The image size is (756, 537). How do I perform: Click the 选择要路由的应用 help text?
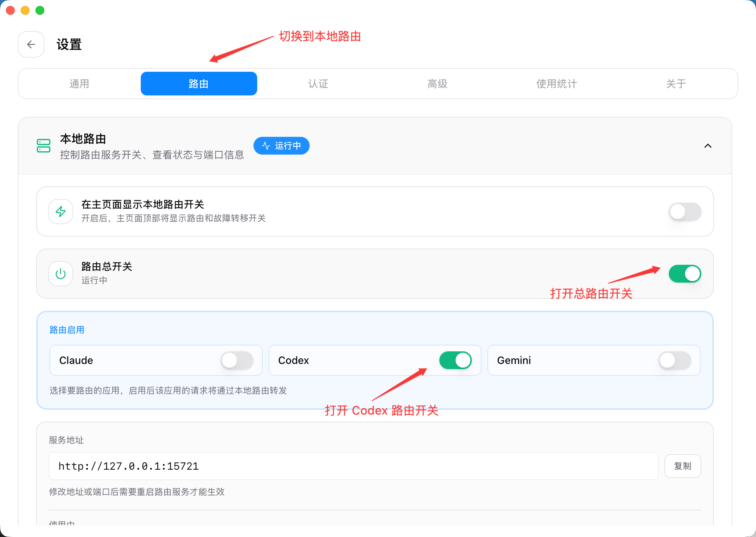168,391
